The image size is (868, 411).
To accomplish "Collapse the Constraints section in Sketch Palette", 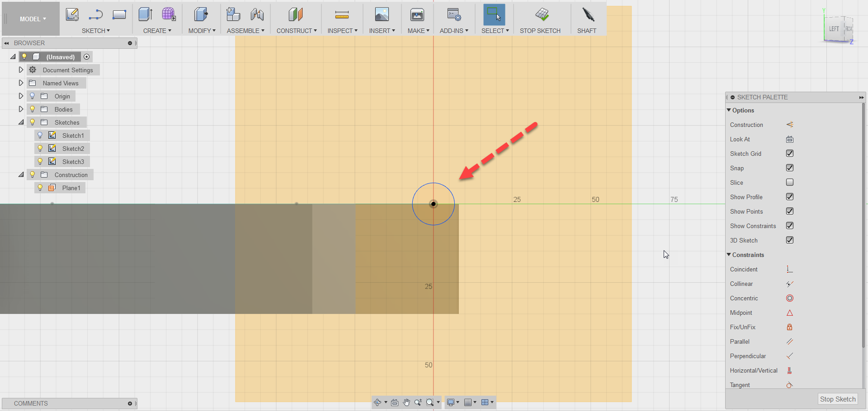I will pos(729,255).
